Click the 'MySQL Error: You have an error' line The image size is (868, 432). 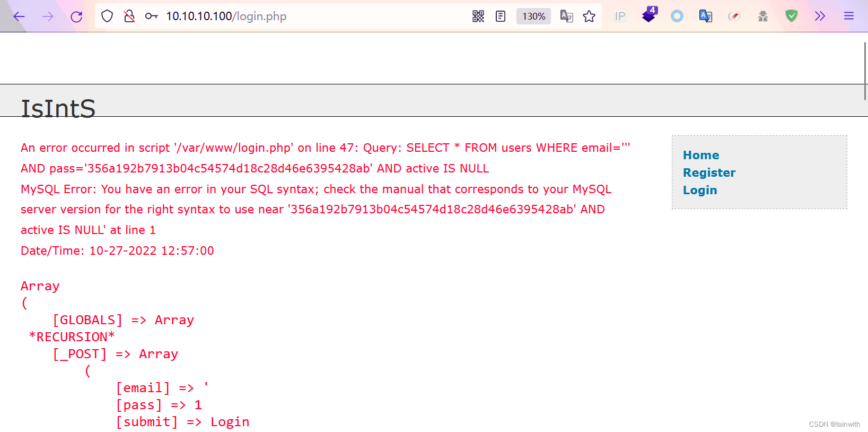[x=316, y=189]
